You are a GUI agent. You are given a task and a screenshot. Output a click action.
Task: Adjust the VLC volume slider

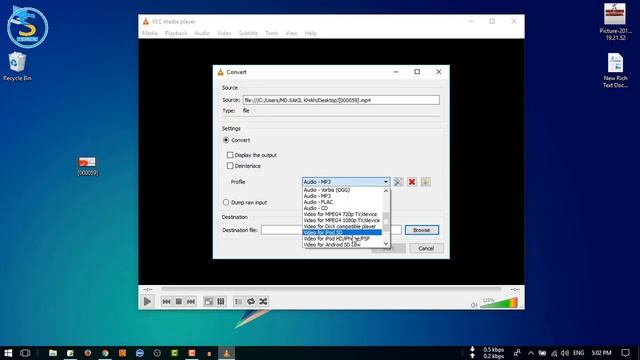(x=499, y=303)
